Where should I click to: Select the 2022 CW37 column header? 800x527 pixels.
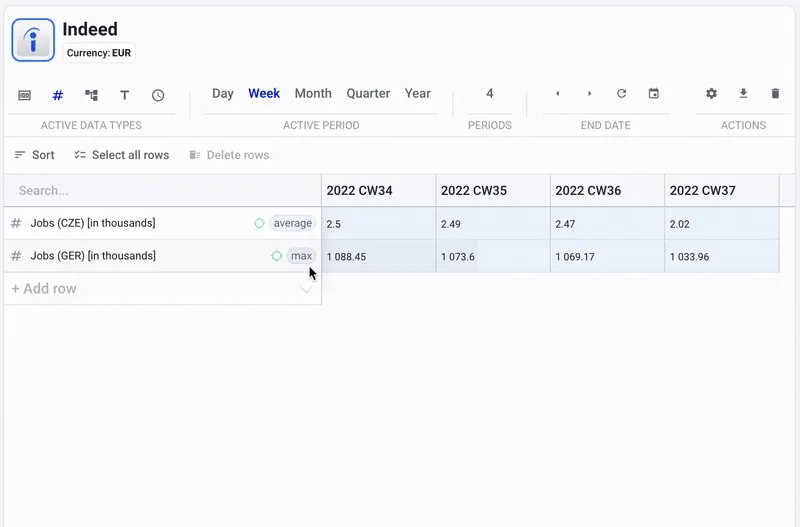pyautogui.click(x=721, y=190)
